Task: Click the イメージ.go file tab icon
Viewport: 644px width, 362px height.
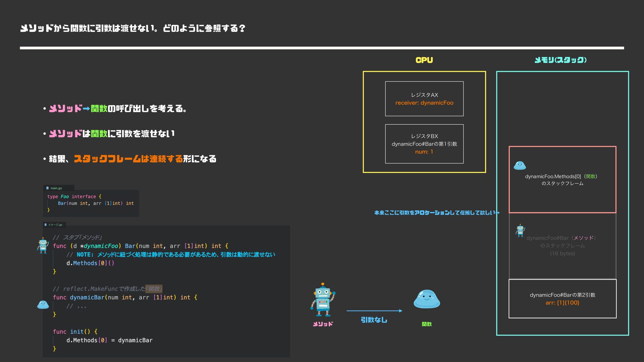Action: [46, 225]
